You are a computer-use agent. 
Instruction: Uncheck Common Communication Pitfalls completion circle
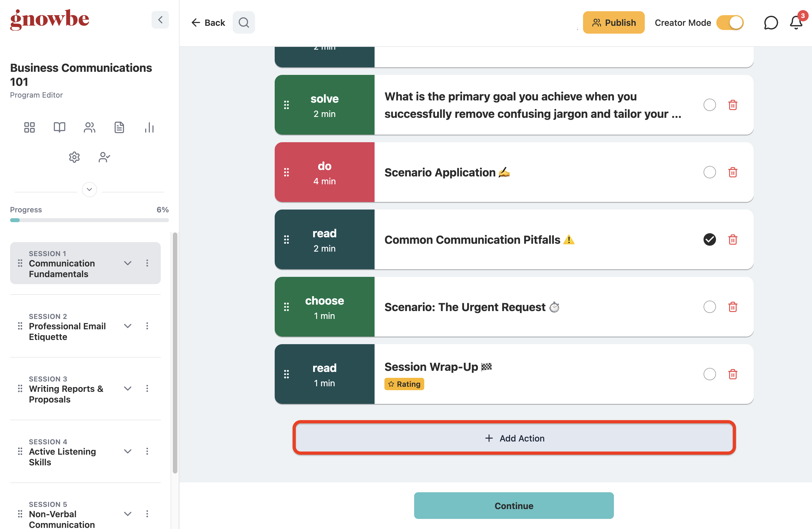click(710, 240)
